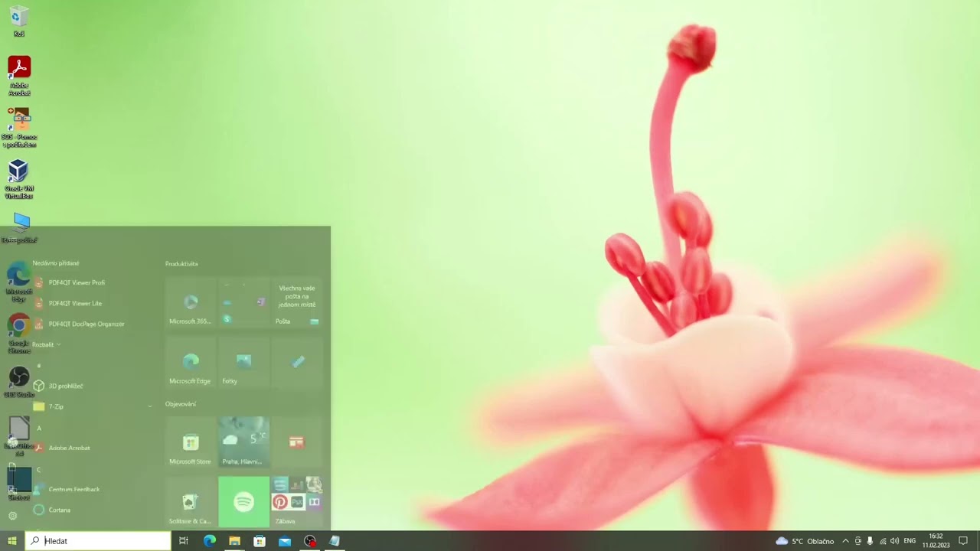Open the unlabeled tile beside Fotky
This screenshot has width=980, height=551.
(x=297, y=363)
